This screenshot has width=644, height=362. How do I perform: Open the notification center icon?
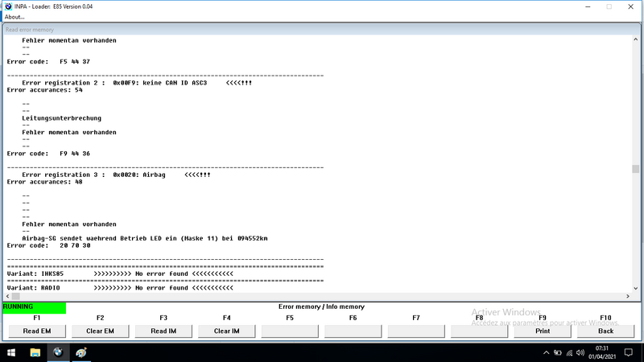[629, 352]
